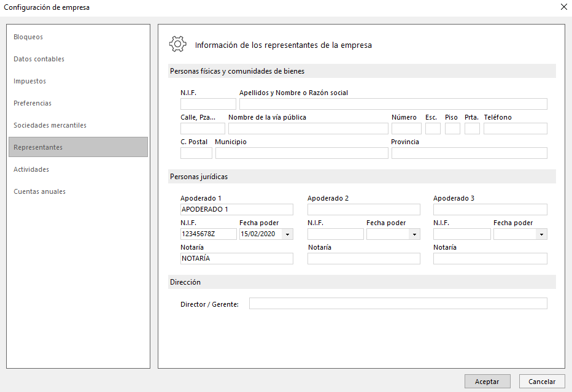Click the Calle, Pza... field
This screenshot has height=392, width=572.
203,128
